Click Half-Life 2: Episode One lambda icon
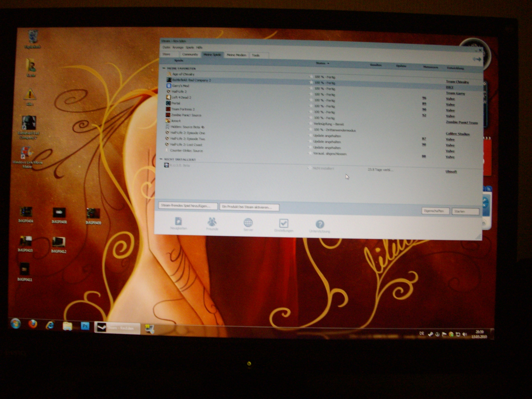This screenshot has width=532, height=399. [167, 133]
